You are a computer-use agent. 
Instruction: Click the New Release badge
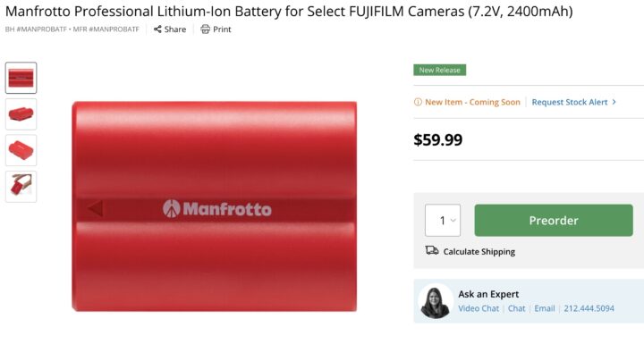coord(439,71)
